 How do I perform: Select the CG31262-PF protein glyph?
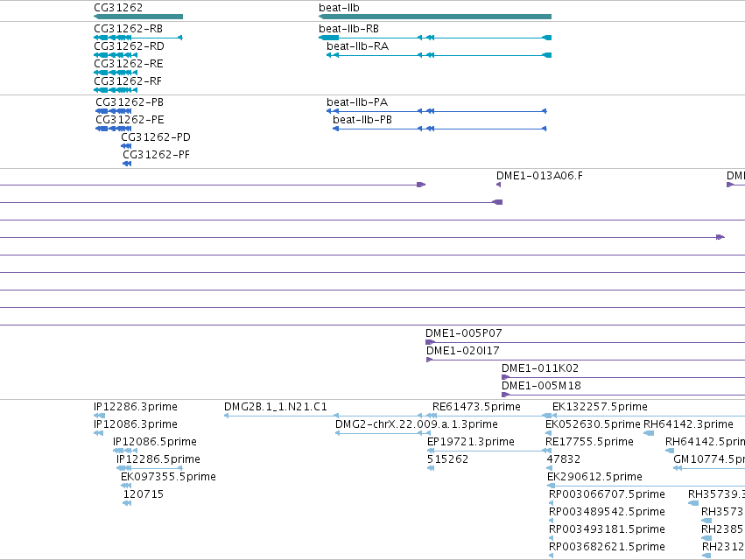click(127, 164)
